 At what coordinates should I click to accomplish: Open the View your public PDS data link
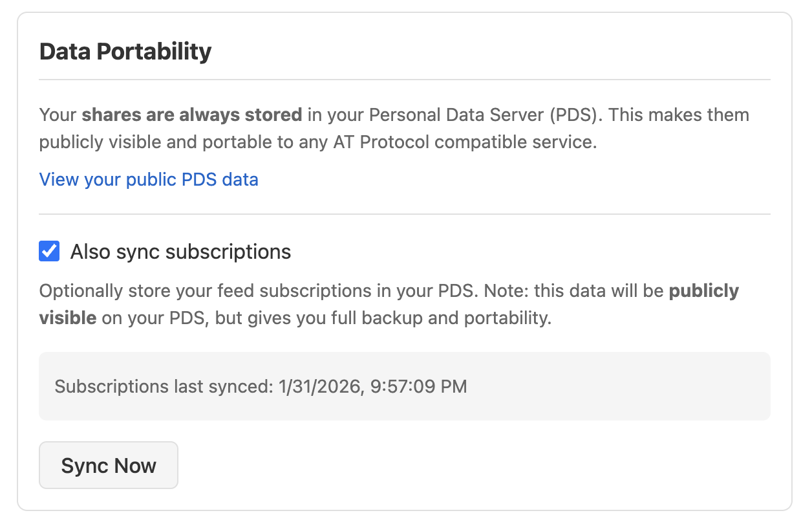149,179
